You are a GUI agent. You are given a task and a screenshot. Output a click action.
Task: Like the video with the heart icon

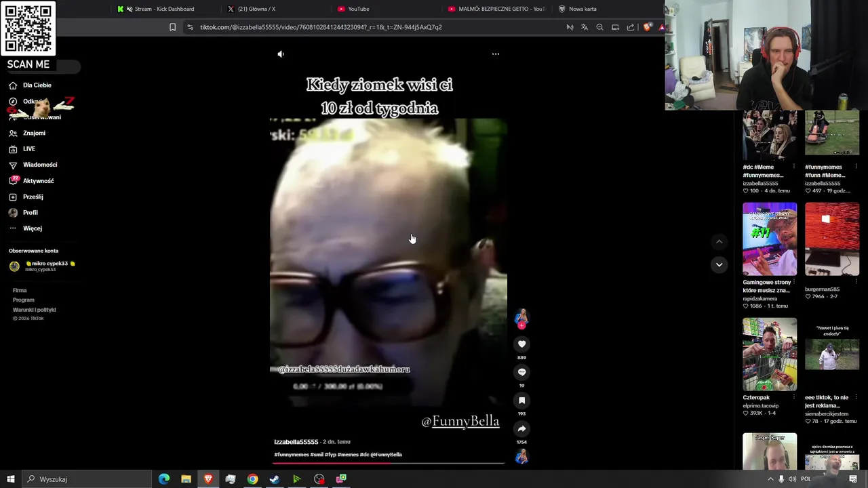[521, 344]
